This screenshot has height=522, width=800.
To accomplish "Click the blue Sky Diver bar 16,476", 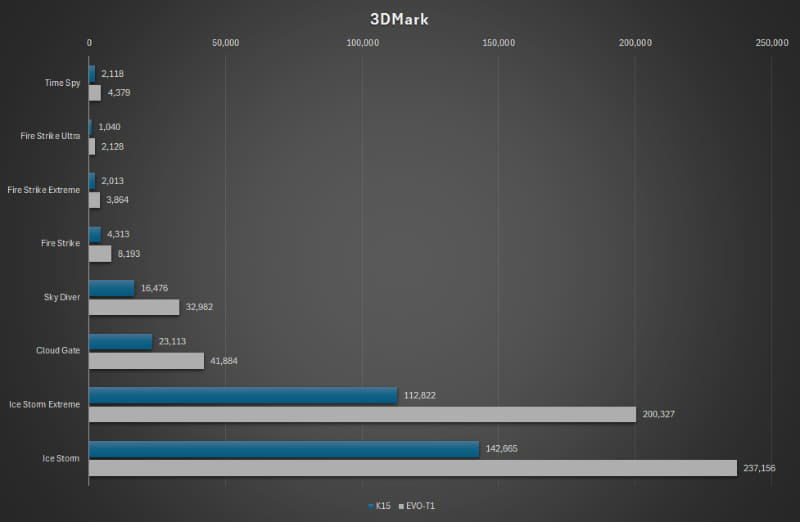I will 112,288.
